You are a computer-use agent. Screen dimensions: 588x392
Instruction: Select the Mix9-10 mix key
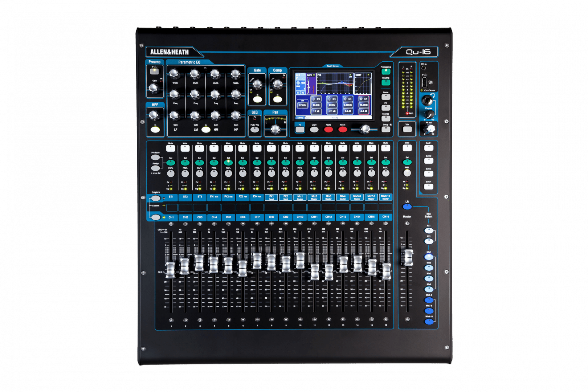[x=429, y=321]
